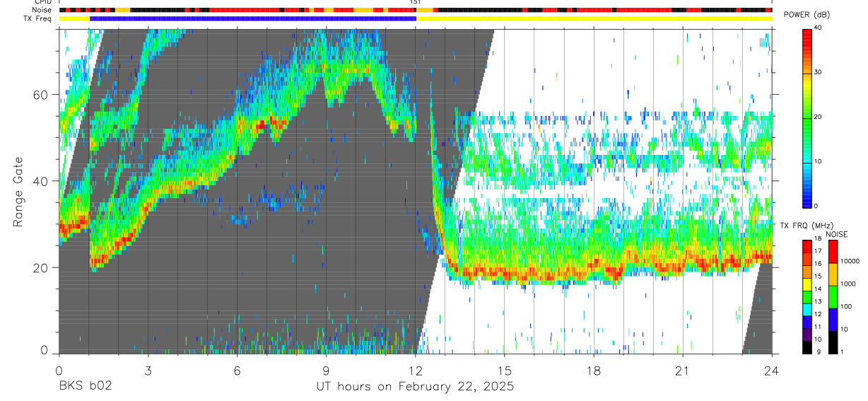868x401 pixels.
Task: Click x-axis hour label 9
Action: tap(326, 371)
